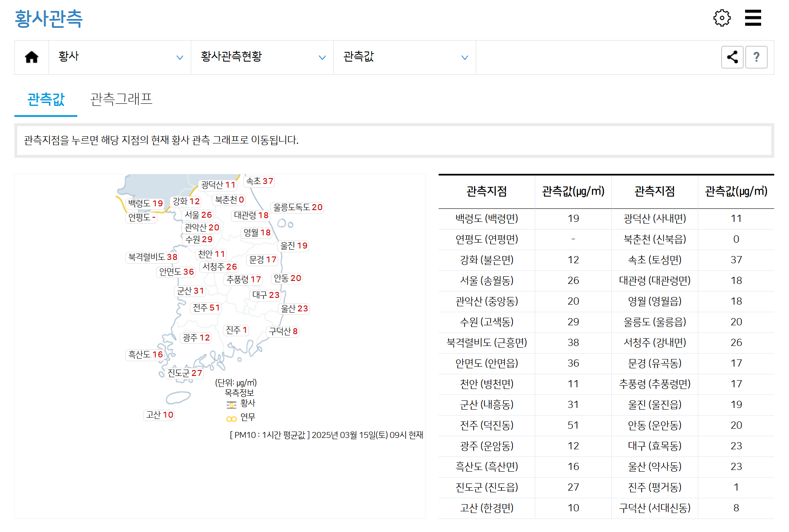Open the share icon

(732, 57)
